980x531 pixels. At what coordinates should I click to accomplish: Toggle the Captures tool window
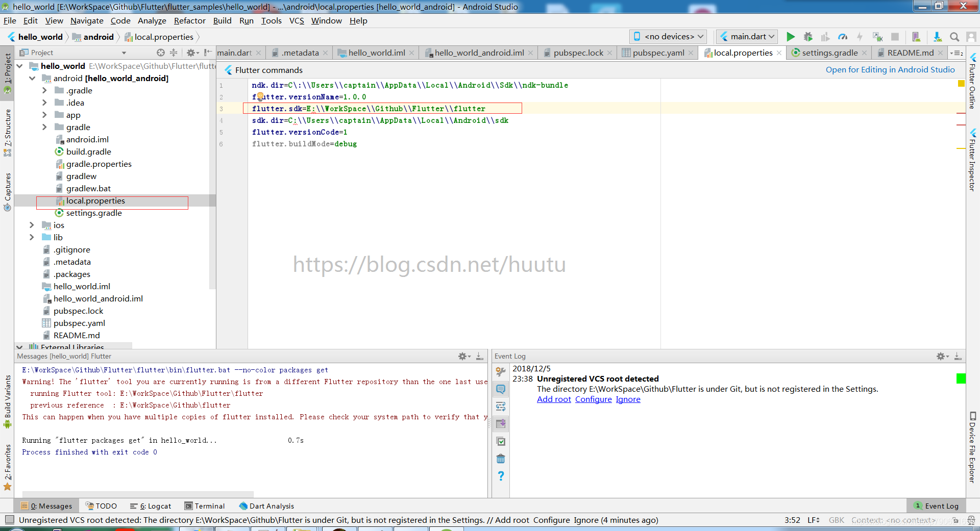pyautogui.click(x=7, y=192)
